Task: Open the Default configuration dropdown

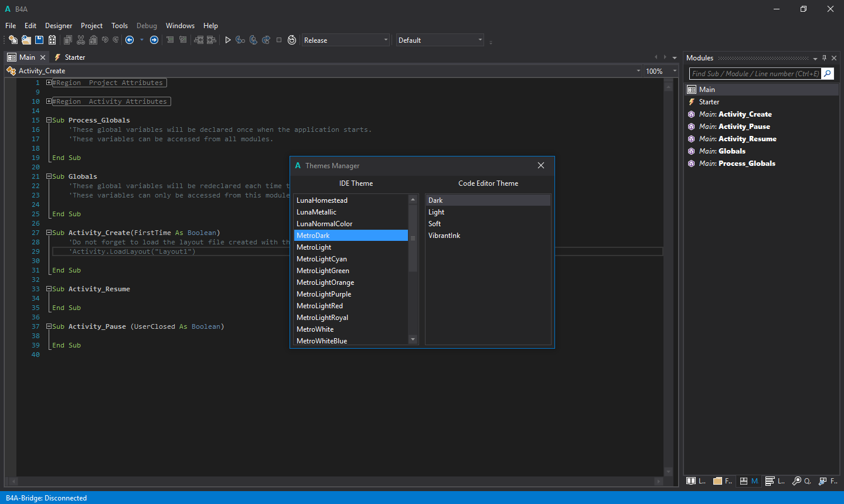Action: (x=440, y=40)
